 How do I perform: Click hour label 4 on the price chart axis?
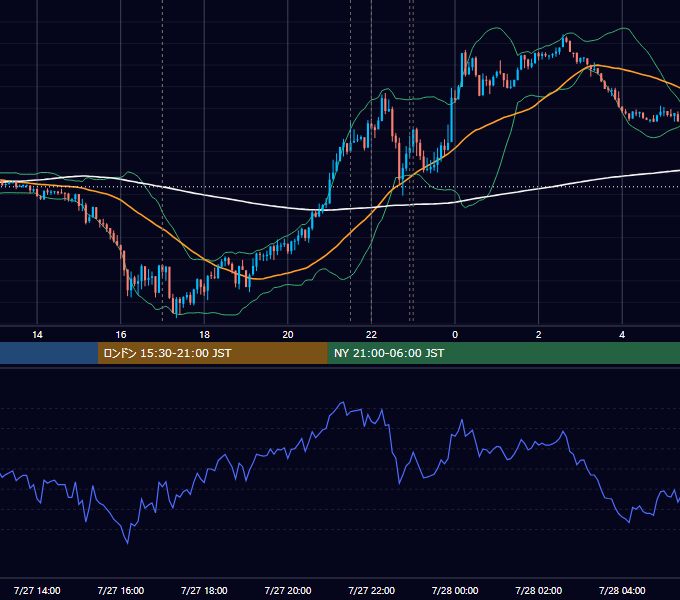pos(622,335)
